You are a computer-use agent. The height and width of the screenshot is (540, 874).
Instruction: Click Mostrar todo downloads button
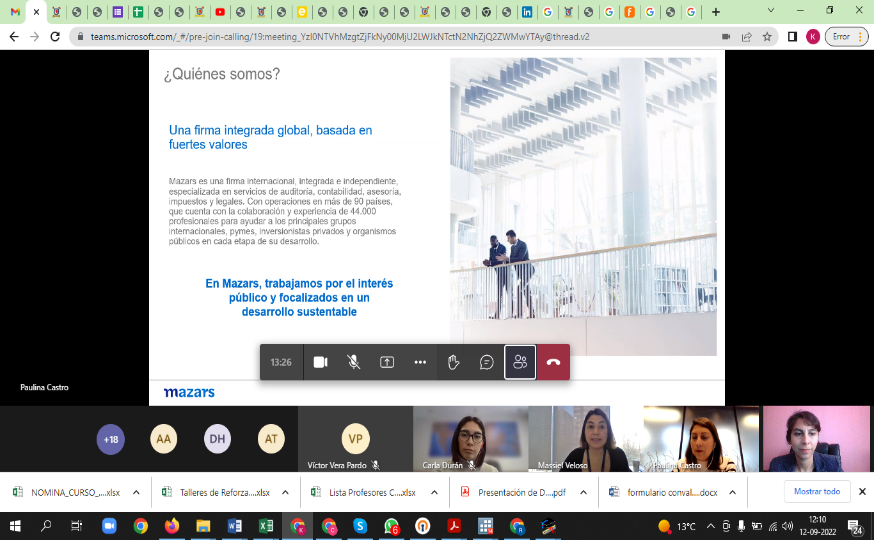817,492
